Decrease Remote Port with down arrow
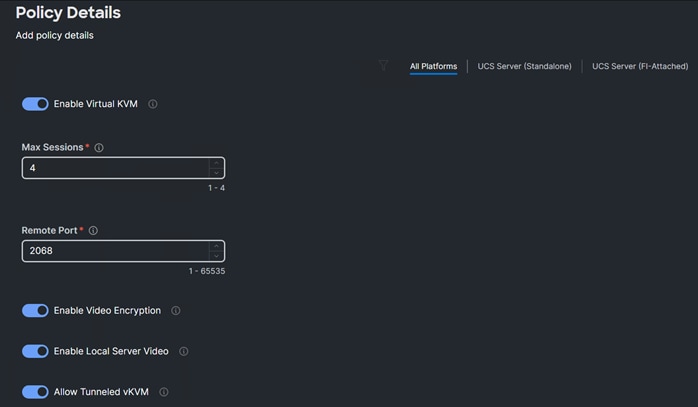Viewport: 698px width, 407px height. pos(216,256)
